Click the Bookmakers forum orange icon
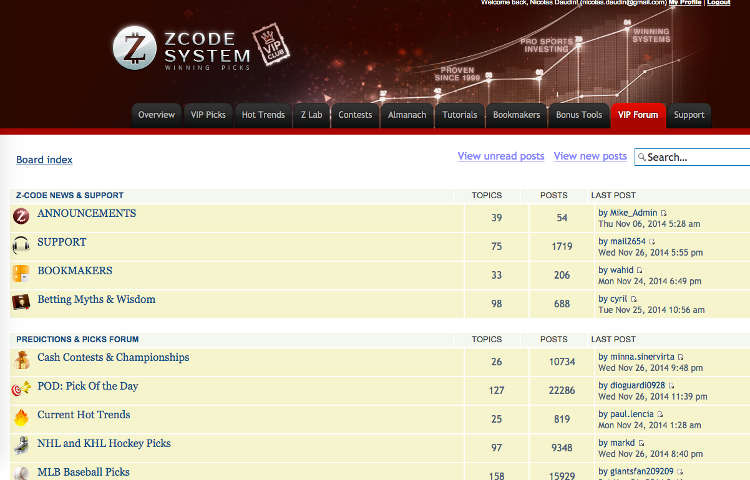The height and width of the screenshot is (480, 750). (21, 273)
